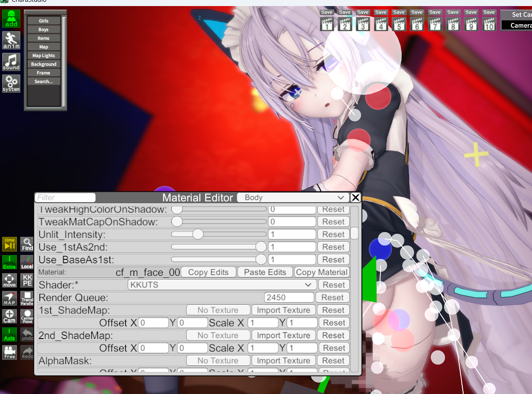This screenshot has height=394, width=532.
Task: Expand the Body renderer dropdown
Action: (x=293, y=197)
